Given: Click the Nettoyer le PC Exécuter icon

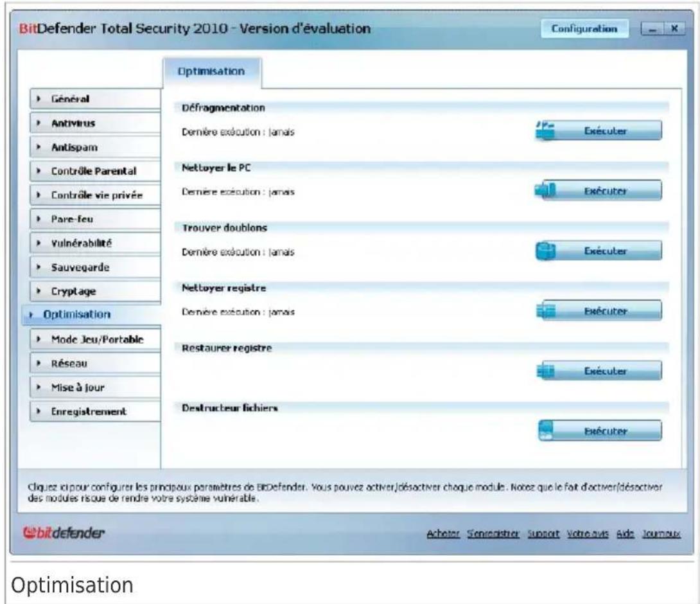Looking at the screenshot, I should 545,190.
